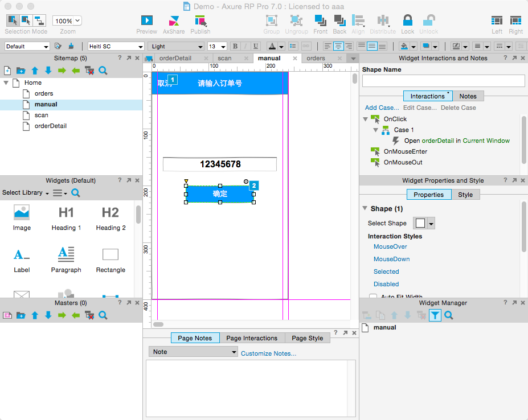The image size is (528, 420).
Task: Open the MouseDown interaction style
Action: pyautogui.click(x=392, y=259)
